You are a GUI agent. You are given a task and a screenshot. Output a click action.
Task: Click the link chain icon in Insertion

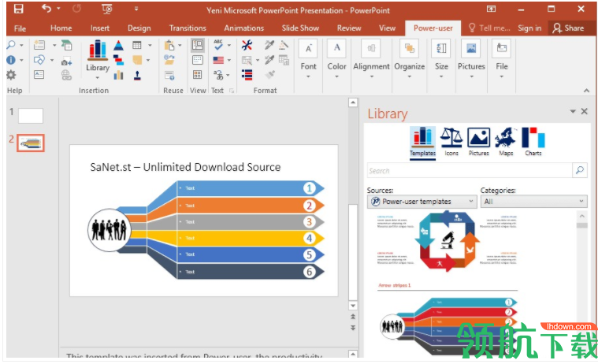click(66, 75)
